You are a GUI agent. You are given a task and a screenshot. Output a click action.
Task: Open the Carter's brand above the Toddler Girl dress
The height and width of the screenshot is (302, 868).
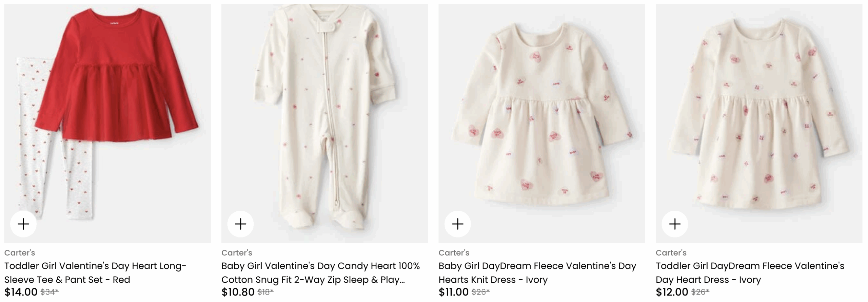pos(671,253)
